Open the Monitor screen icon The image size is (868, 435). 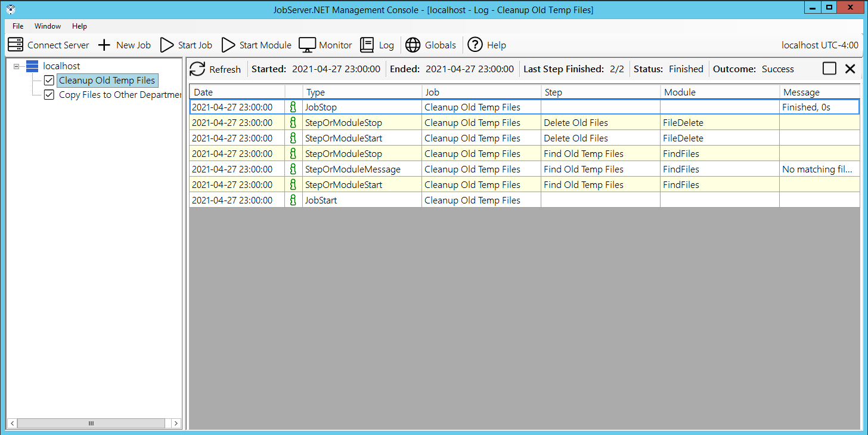pyautogui.click(x=307, y=45)
